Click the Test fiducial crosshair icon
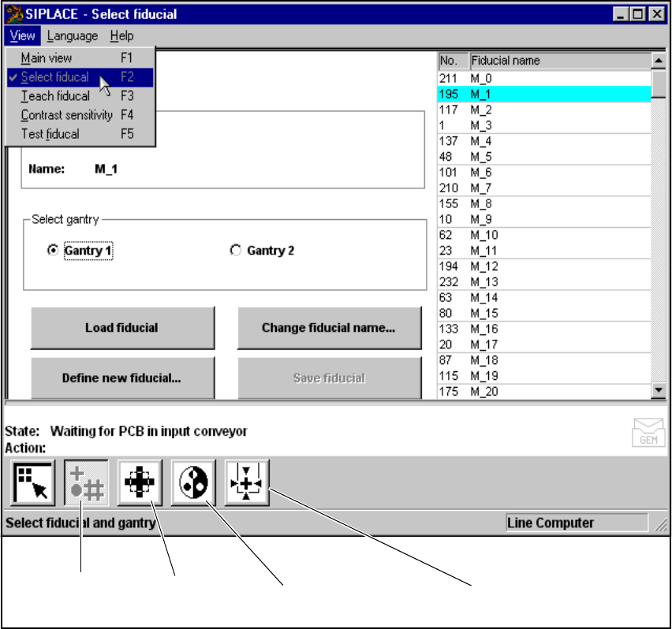Viewport: 672px width, 629px height. coord(247,483)
